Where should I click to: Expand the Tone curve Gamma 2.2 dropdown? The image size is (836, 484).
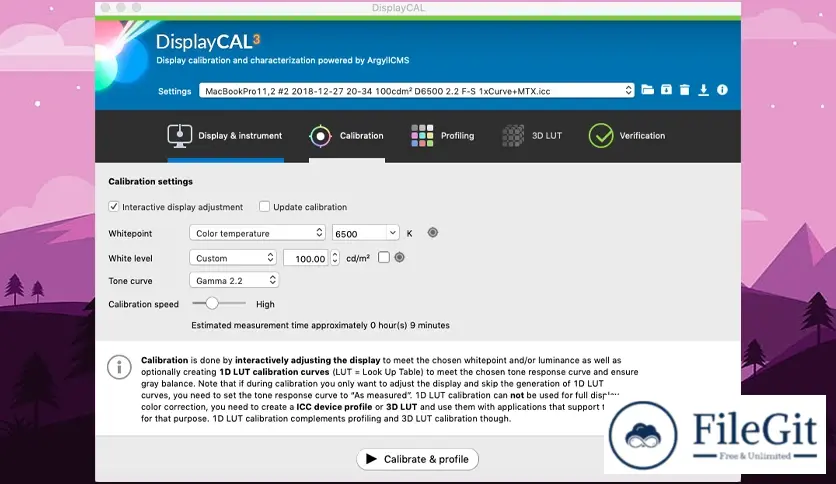[233, 281]
